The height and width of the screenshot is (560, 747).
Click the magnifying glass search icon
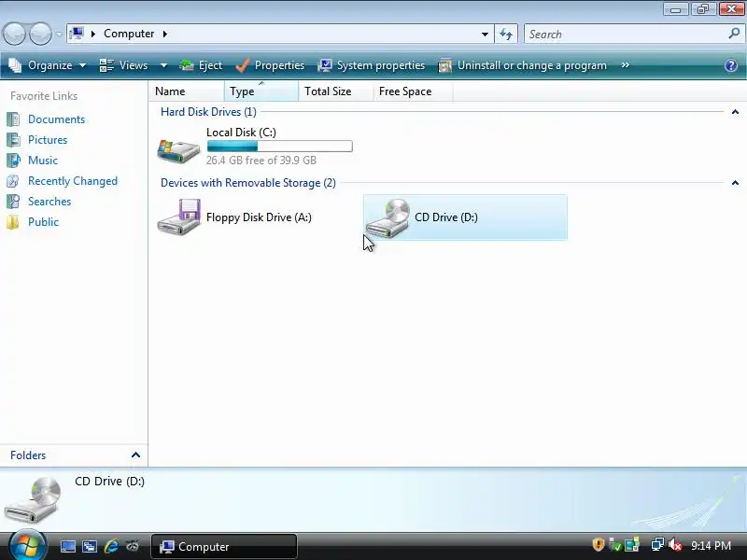[734, 34]
